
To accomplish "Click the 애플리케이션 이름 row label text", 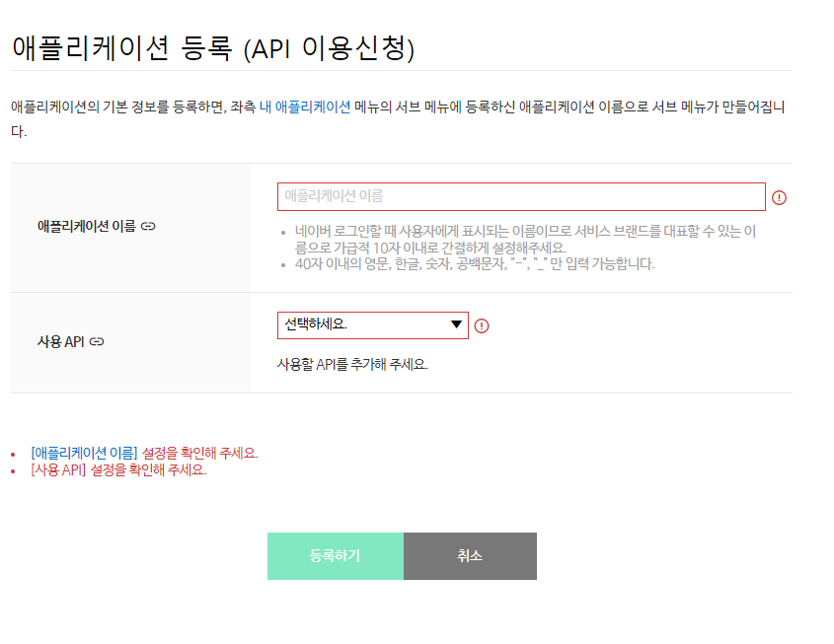I will pos(86,227).
